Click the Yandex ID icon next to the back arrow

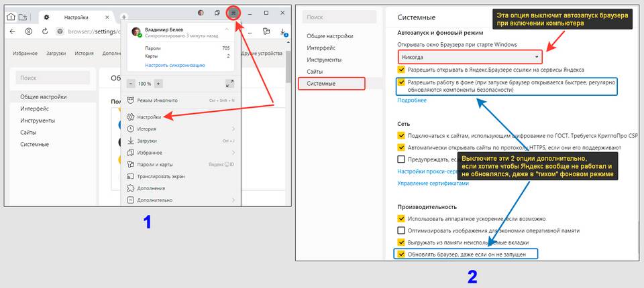[28, 31]
